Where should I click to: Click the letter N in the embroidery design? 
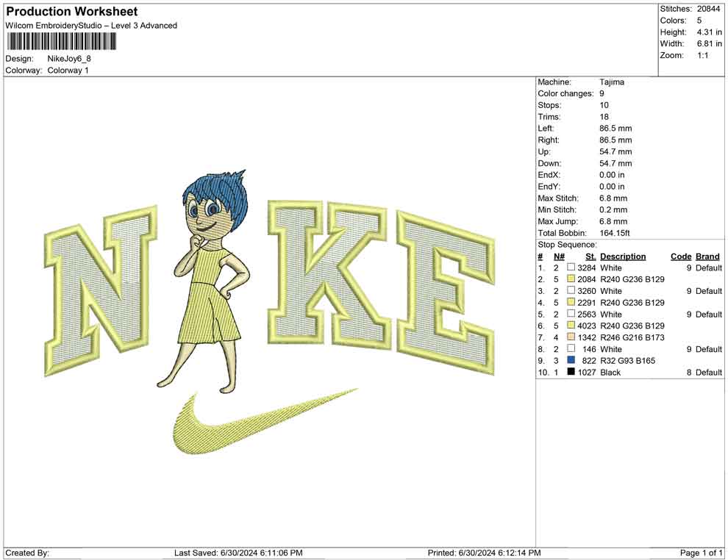[100, 290]
